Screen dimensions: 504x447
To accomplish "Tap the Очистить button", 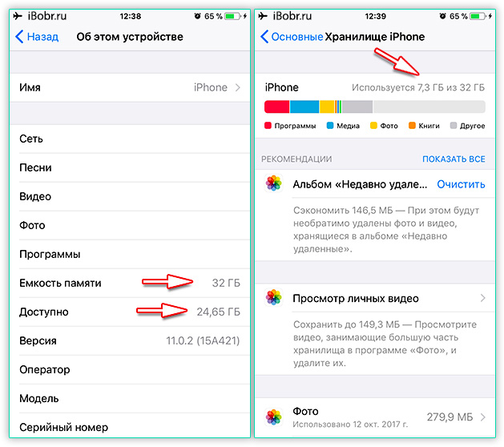I will pyautogui.click(x=461, y=184).
